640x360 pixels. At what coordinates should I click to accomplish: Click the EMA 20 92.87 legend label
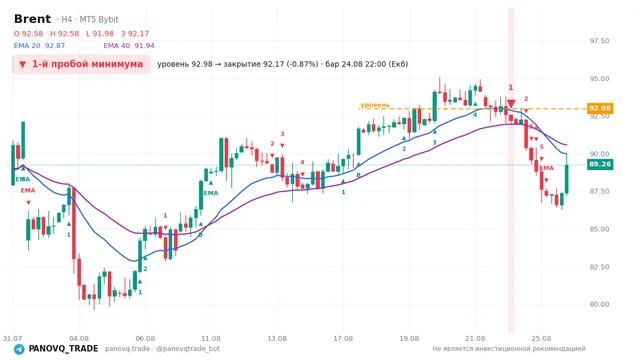click(x=39, y=46)
